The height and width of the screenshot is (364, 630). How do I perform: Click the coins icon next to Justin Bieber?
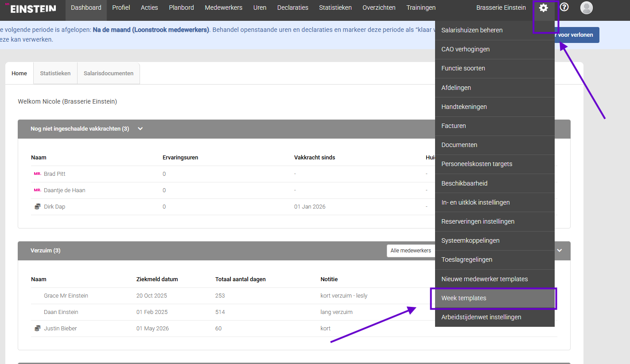click(38, 329)
